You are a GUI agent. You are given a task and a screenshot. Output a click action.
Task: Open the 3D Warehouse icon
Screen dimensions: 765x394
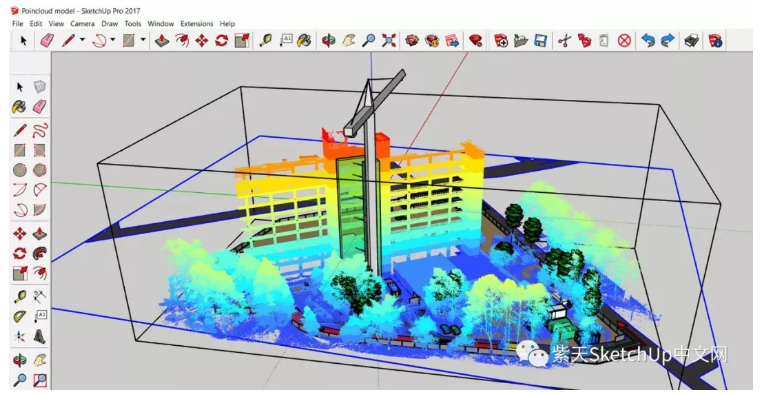(412, 40)
